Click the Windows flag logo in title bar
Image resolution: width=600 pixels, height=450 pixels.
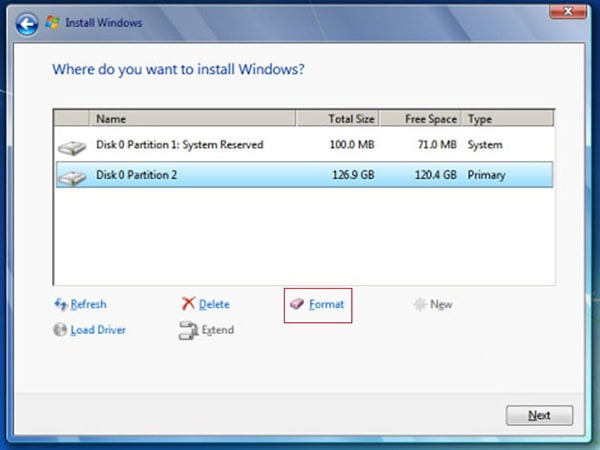click(x=52, y=23)
